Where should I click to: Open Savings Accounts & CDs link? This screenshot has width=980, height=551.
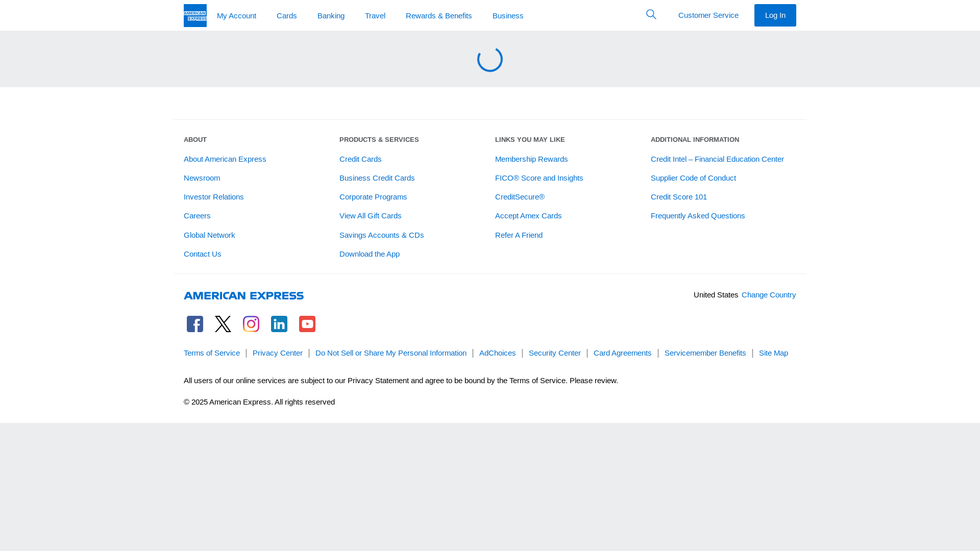click(x=381, y=235)
